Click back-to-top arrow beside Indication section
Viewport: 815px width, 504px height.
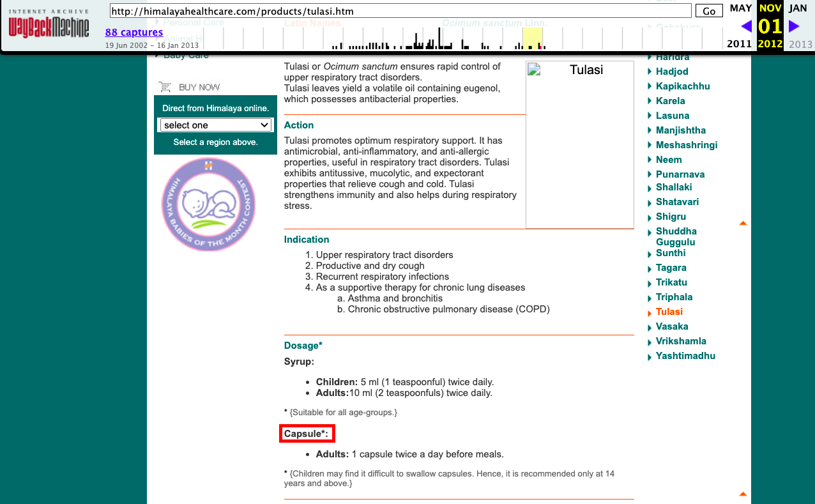pyautogui.click(x=743, y=223)
